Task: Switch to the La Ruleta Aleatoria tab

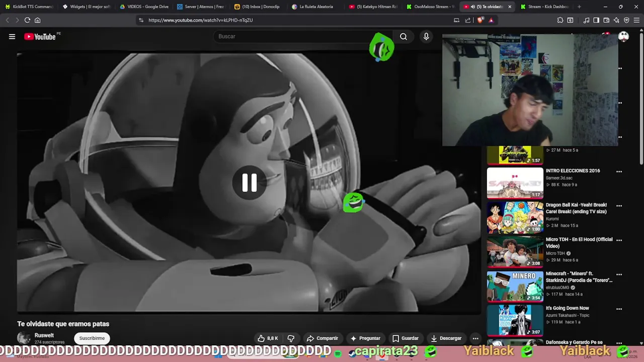Action: point(316,7)
